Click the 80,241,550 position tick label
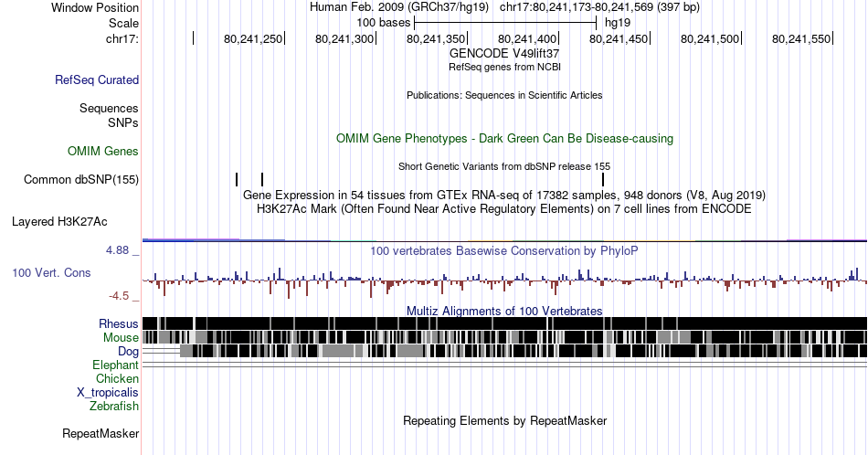 coord(801,38)
